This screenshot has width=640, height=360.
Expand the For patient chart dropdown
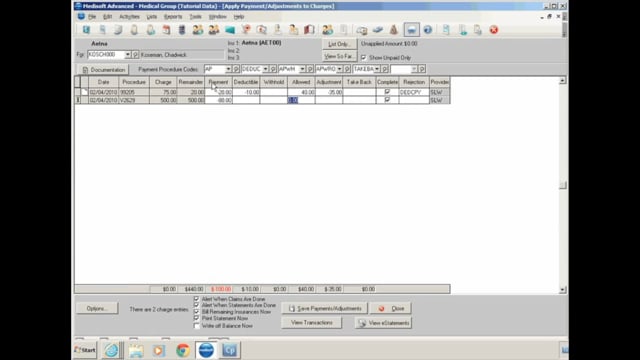coord(128,55)
